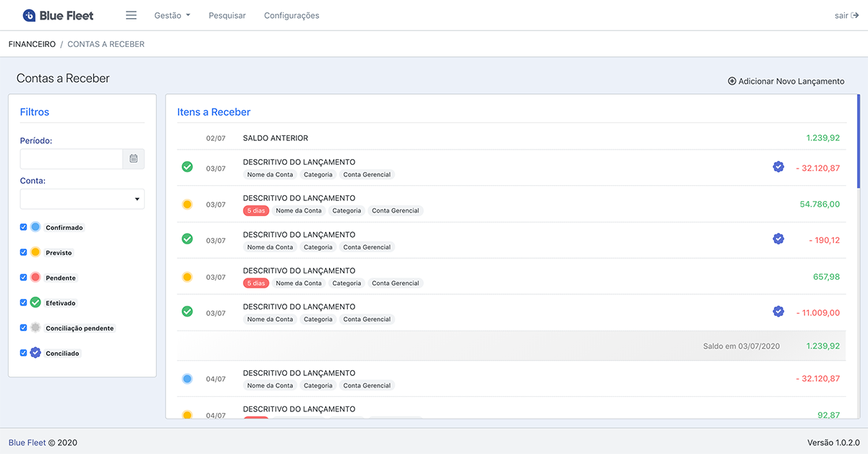Click the red 5 dias tag on 54.786,00 entry
Viewport: 868px width, 454px height.
256,211
